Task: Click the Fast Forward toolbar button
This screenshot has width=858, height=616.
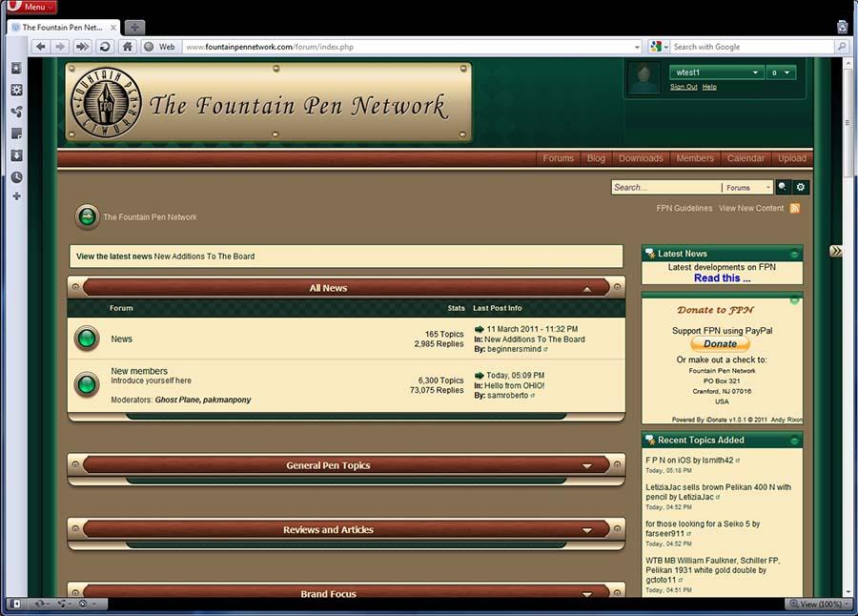Action: tap(82, 47)
